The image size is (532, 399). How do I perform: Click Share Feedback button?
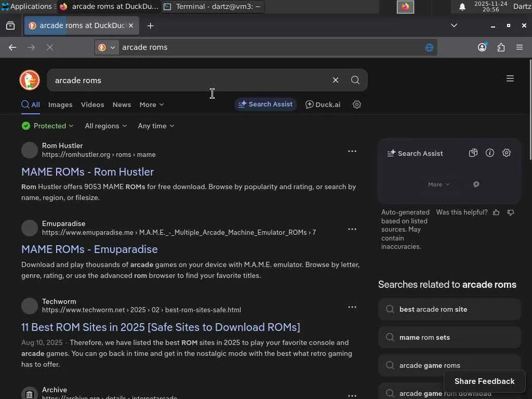[x=485, y=381]
